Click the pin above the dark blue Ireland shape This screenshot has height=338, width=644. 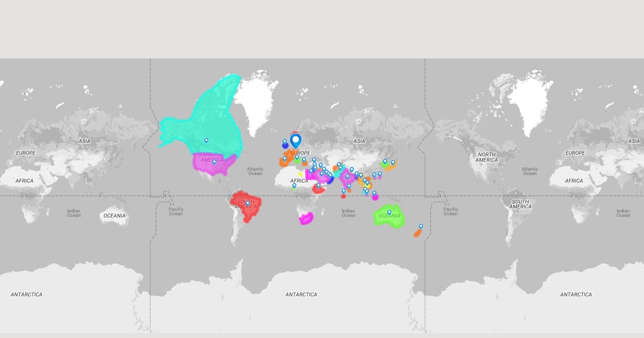coord(284,142)
